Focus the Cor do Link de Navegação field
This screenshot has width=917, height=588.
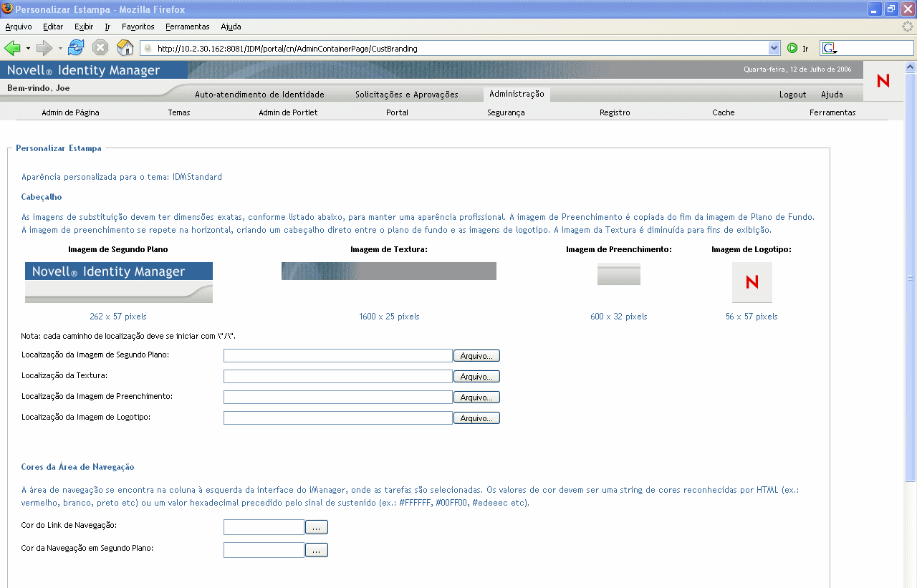pos(264,527)
